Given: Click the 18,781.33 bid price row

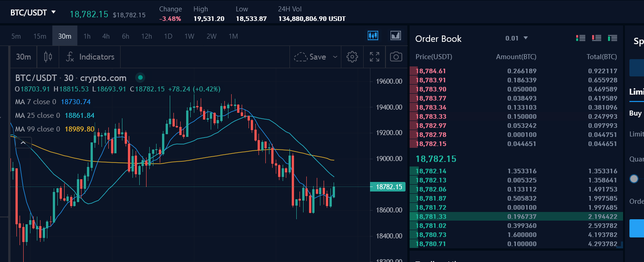Looking at the screenshot, I should point(431,217).
